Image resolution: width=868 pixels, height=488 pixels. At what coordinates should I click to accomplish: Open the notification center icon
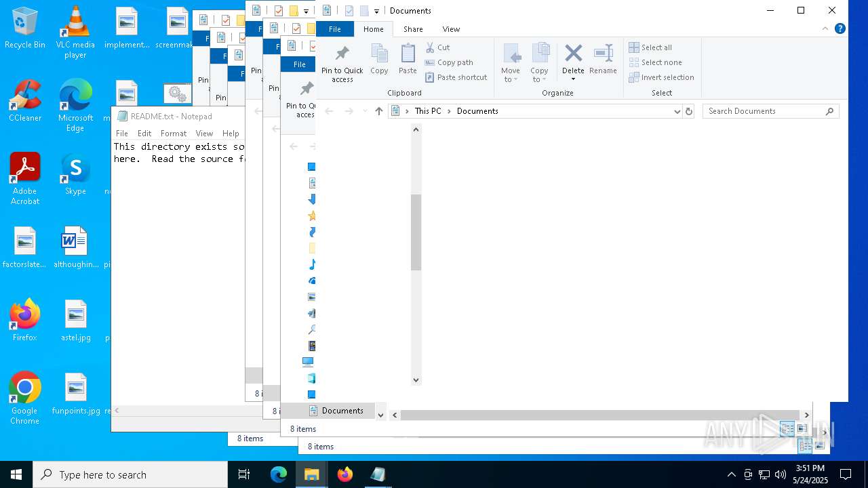(846, 474)
